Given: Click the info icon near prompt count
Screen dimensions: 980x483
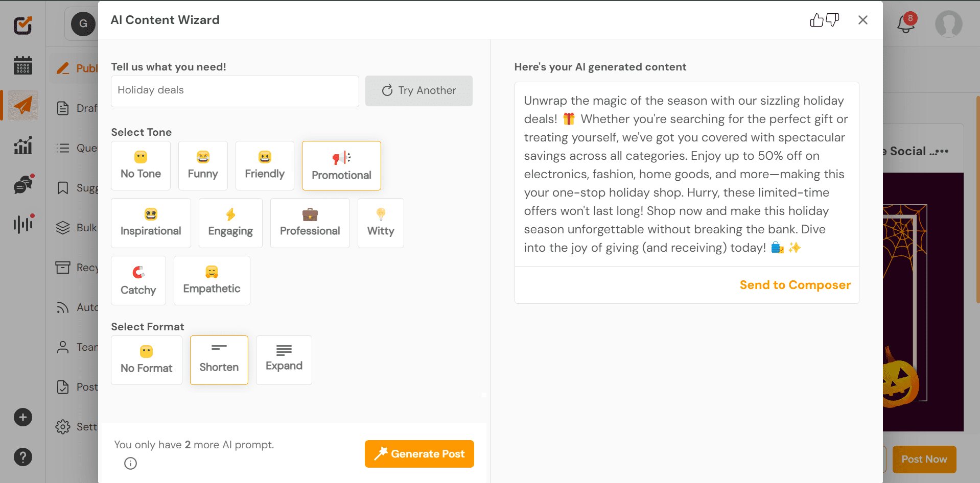Looking at the screenshot, I should [130, 463].
